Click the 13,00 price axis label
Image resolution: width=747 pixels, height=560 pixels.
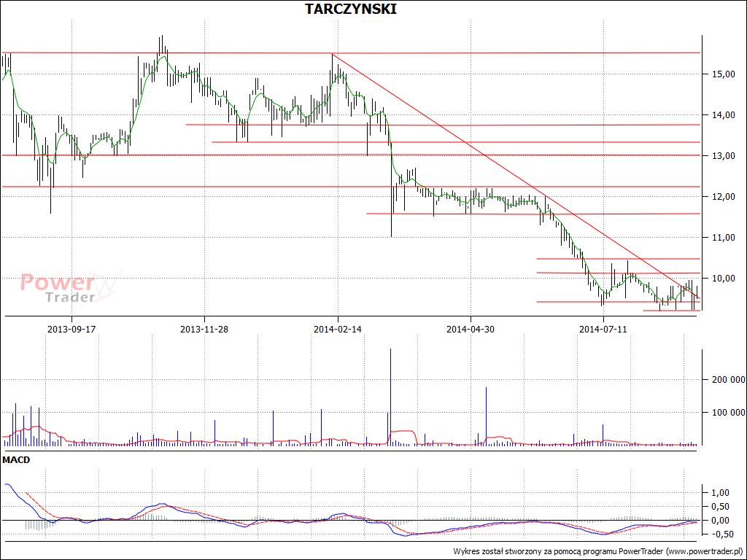723,156
